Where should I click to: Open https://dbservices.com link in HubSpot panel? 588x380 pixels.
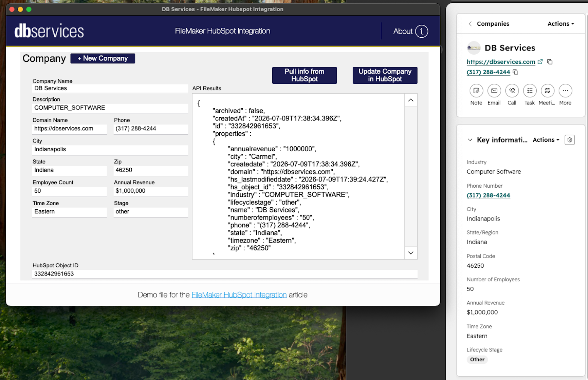tap(501, 62)
